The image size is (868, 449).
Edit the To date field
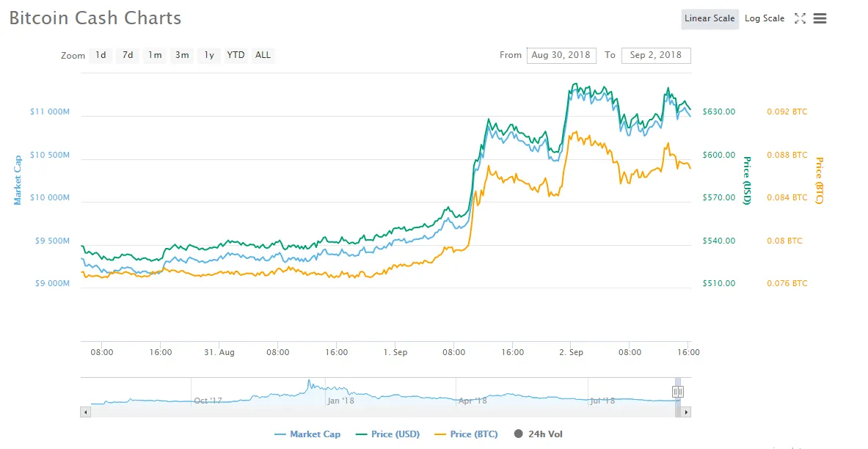pyautogui.click(x=656, y=55)
